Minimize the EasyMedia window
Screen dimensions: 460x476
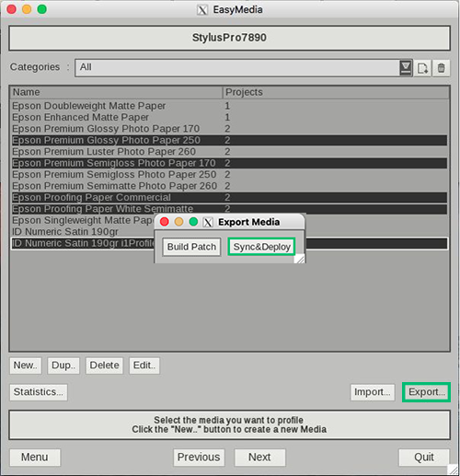click(x=27, y=9)
